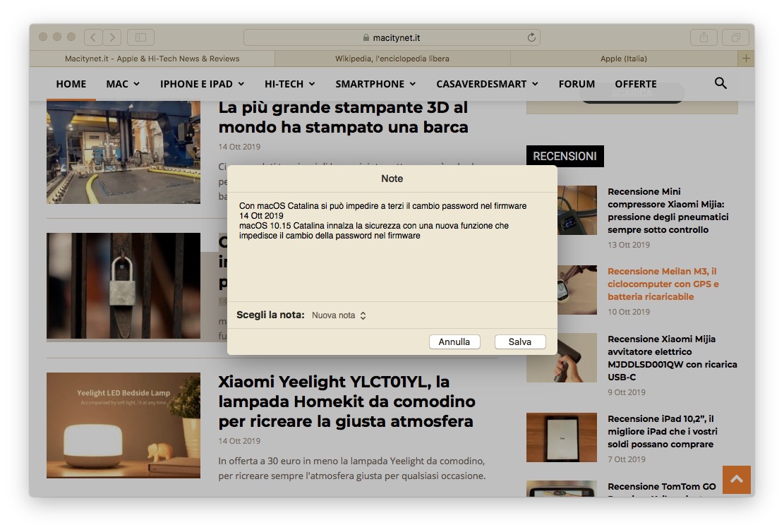Reload the macitynet.it page
Image resolution: width=784 pixels, height=532 pixels.
click(531, 37)
